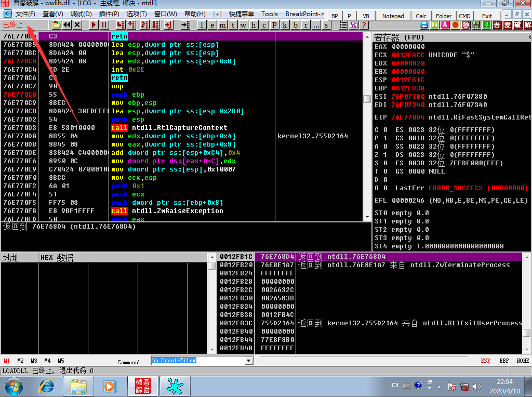The image size is (532, 397).
Task: Click the Execute till return icon
Action: tap(168, 25)
